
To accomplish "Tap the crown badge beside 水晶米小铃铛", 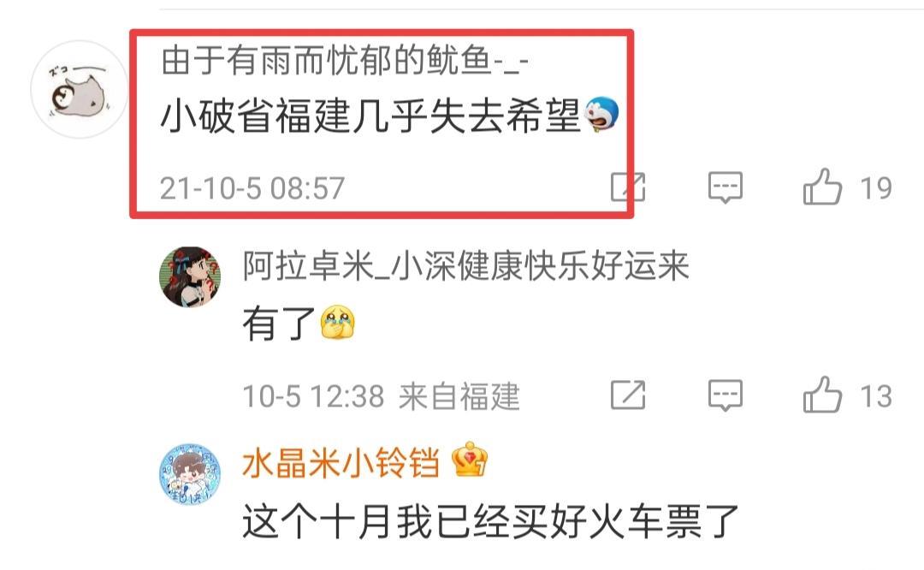I will (470, 460).
